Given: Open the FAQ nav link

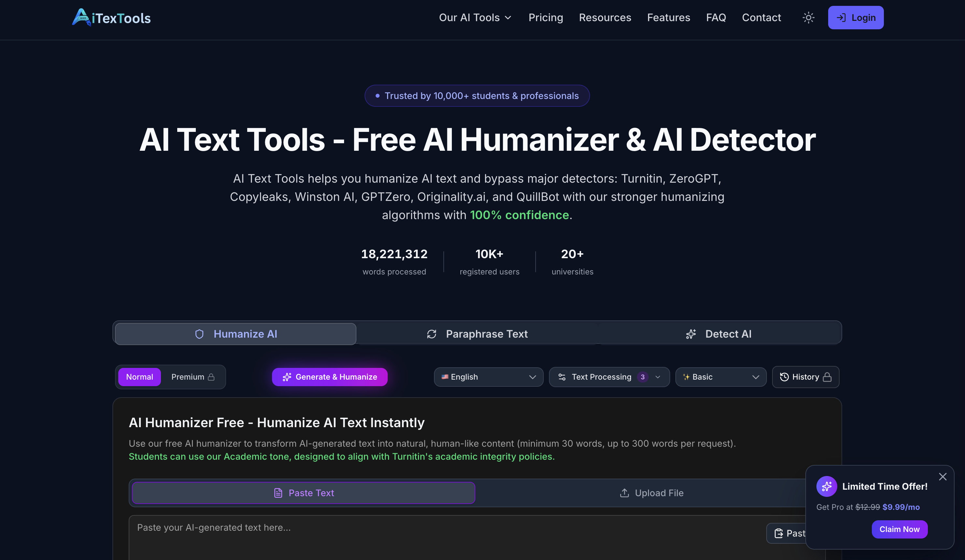Looking at the screenshot, I should pos(716,18).
